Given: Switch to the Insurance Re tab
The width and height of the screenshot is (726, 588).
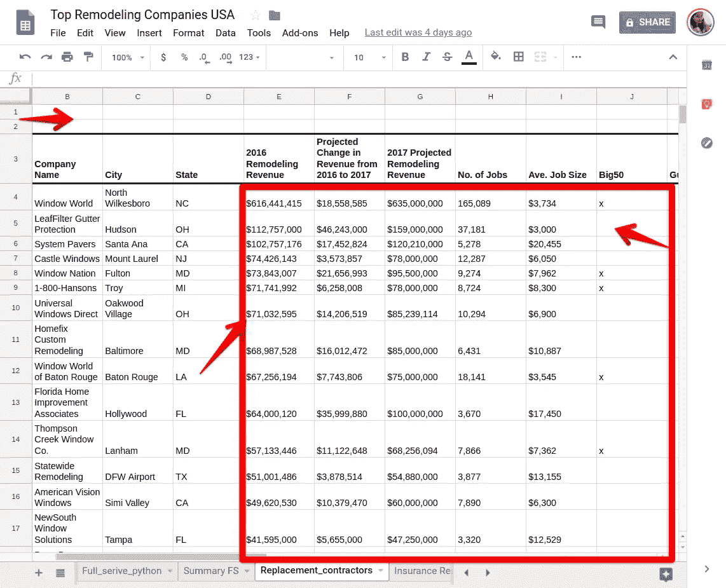Looking at the screenshot, I should (422, 571).
